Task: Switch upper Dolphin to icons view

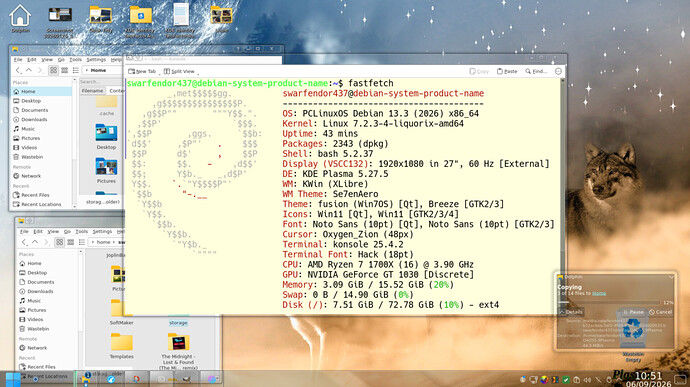Action: pyautogui.click(x=53, y=70)
